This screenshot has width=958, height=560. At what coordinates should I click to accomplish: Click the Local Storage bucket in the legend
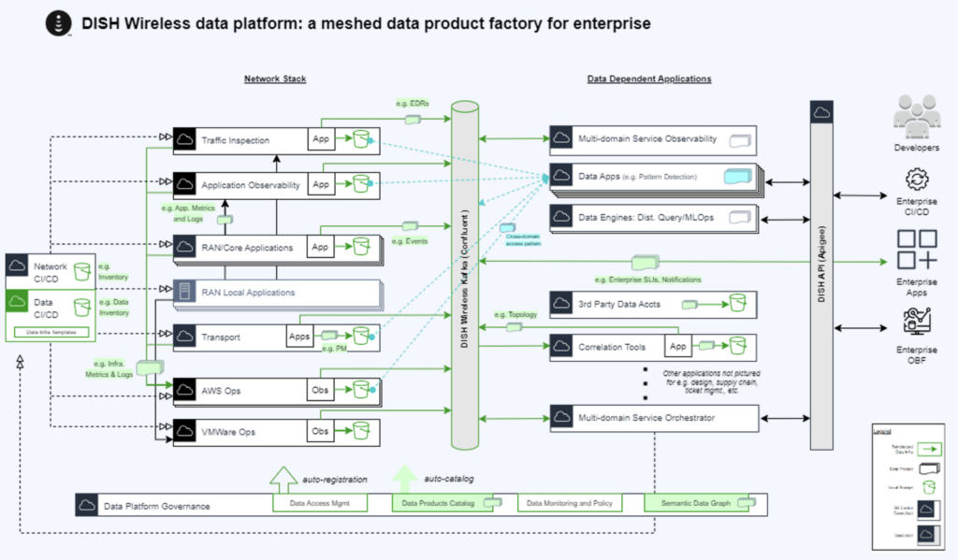(x=927, y=486)
